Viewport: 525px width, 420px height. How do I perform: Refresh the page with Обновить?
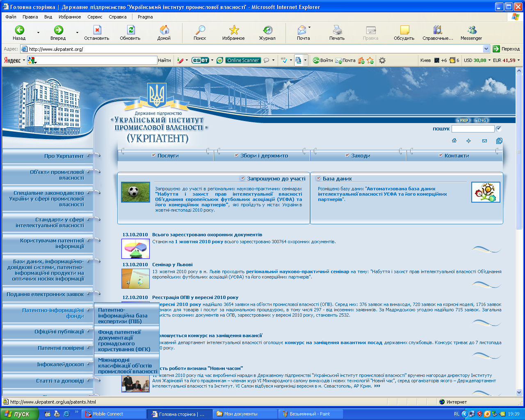[130, 32]
